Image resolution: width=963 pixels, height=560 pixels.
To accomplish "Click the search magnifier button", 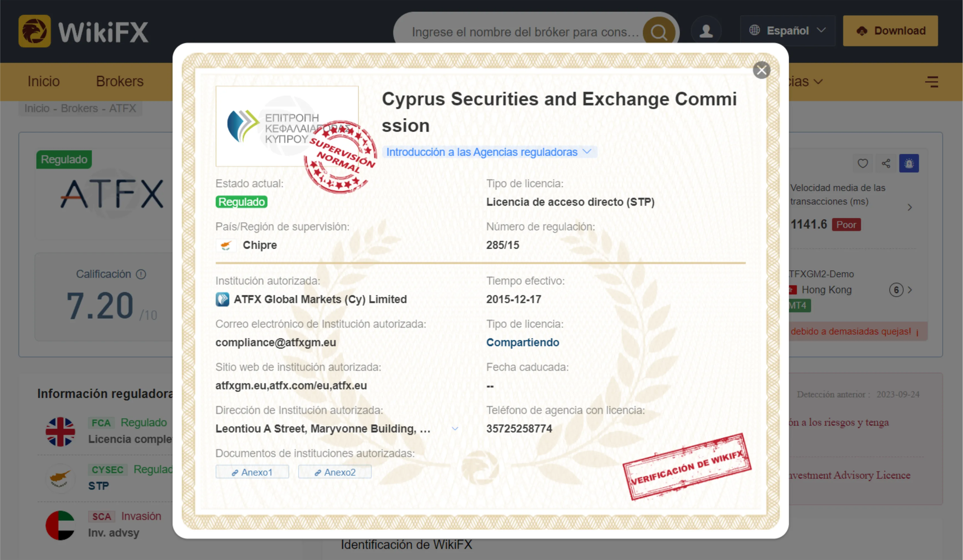I will pos(659,32).
